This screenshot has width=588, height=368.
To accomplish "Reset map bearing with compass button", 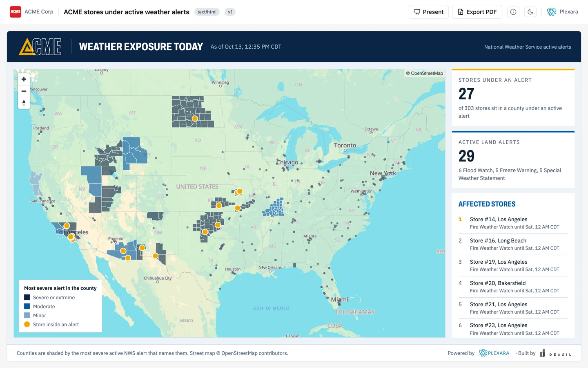I will [24, 103].
